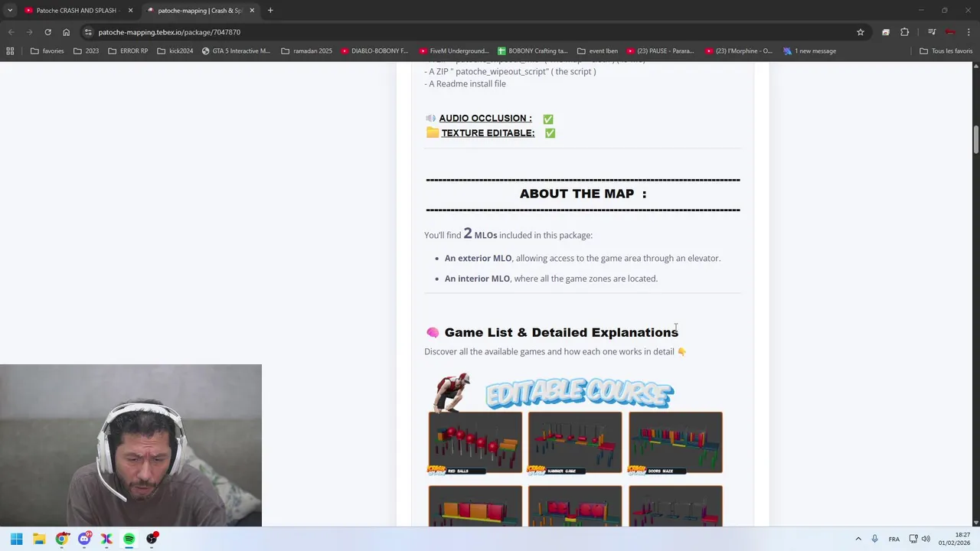Viewport: 980px width, 551px height.
Task: Open the media controls toolbar icon
Action: (x=932, y=32)
